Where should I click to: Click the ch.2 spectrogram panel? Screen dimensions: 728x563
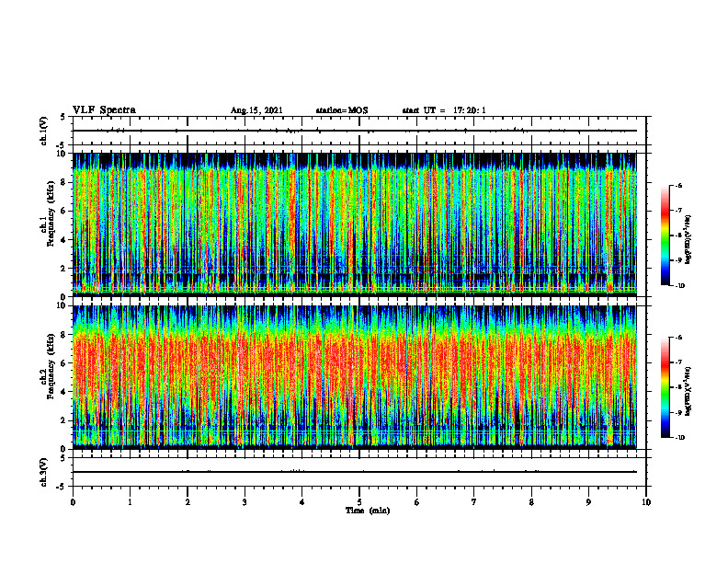click(x=355, y=377)
